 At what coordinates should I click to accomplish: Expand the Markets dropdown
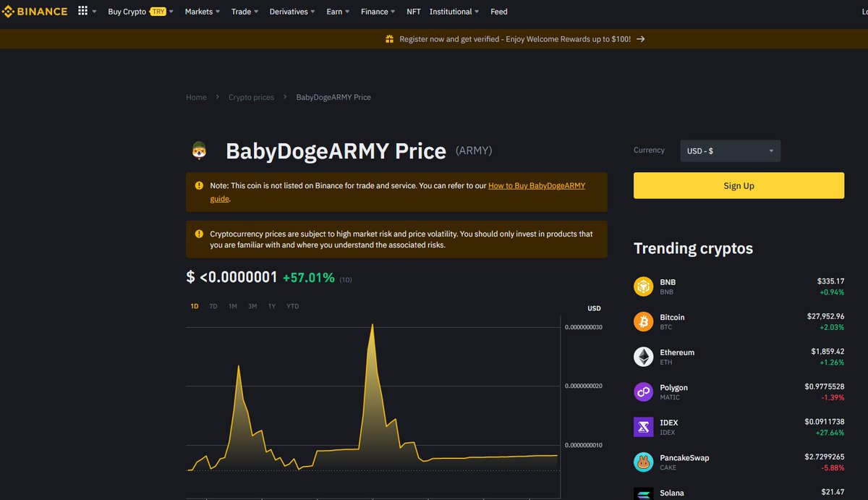click(x=202, y=12)
